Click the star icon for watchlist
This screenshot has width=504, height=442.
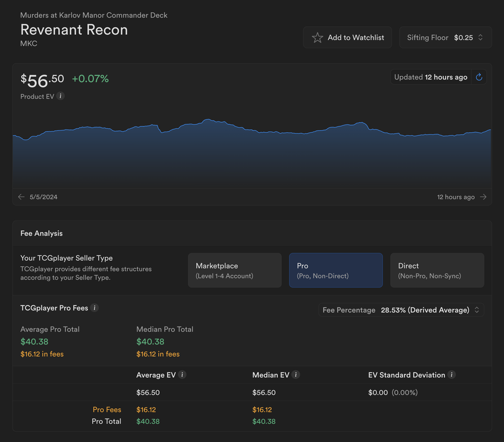tap(317, 38)
